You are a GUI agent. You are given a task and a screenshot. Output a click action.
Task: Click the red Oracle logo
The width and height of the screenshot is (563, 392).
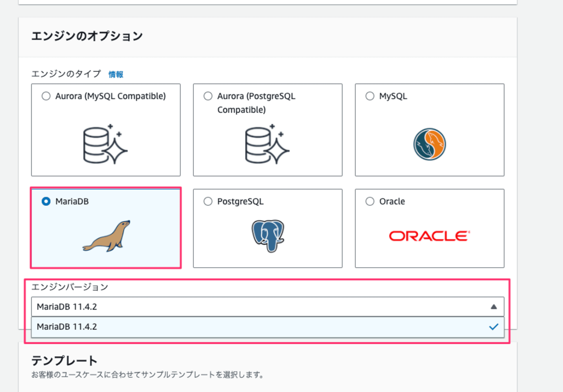pos(429,236)
